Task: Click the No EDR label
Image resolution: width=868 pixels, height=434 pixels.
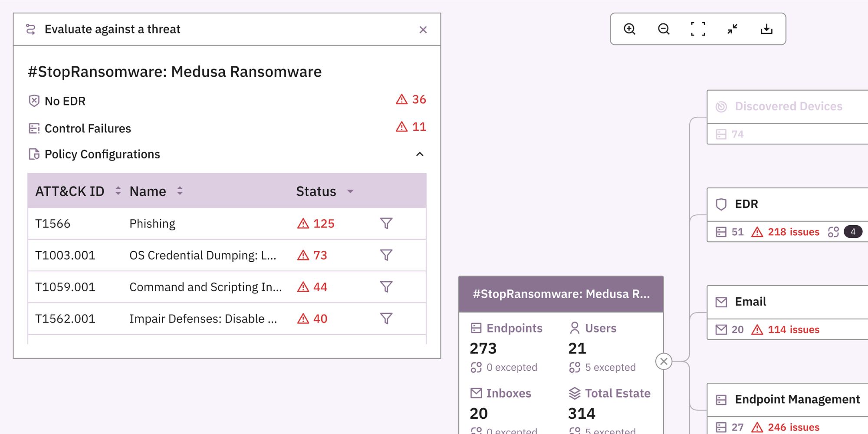Action: [x=65, y=101]
